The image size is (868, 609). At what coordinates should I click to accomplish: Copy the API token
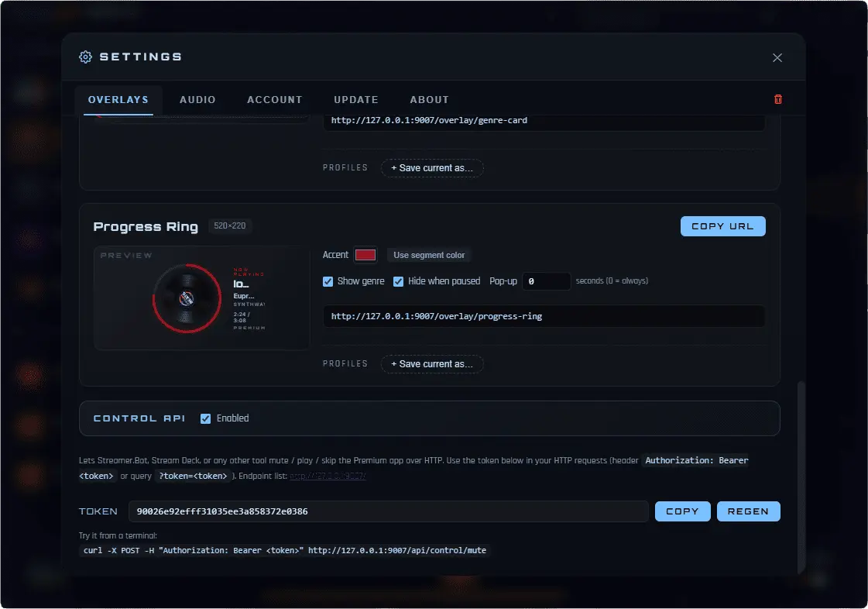tap(682, 511)
